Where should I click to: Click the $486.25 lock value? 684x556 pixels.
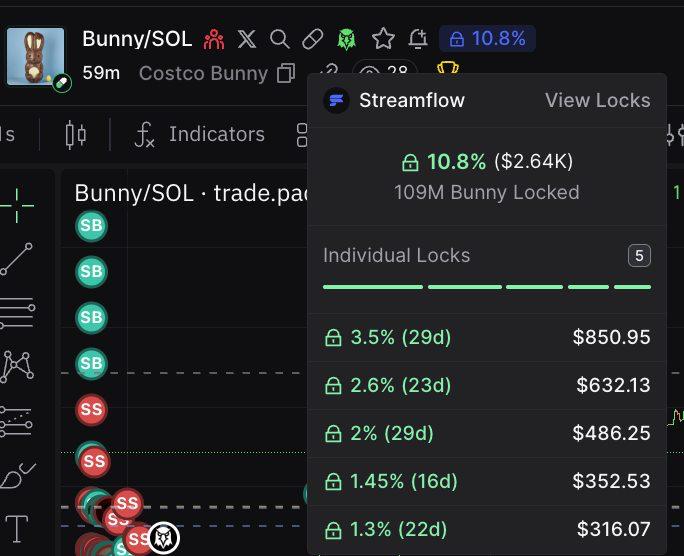click(611, 433)
